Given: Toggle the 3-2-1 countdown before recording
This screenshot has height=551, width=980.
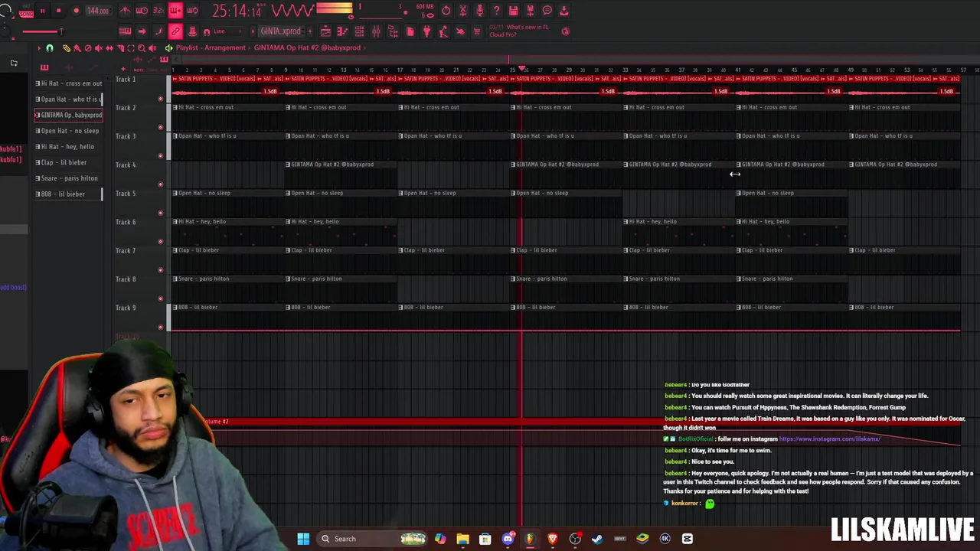Looking at the screenshot, I should (158, 11).
